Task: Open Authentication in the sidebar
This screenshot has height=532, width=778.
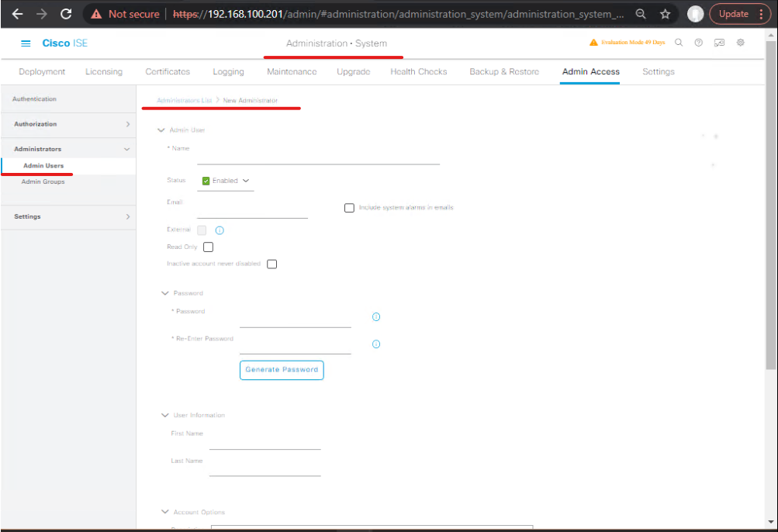Action: [x=34, y=99]
